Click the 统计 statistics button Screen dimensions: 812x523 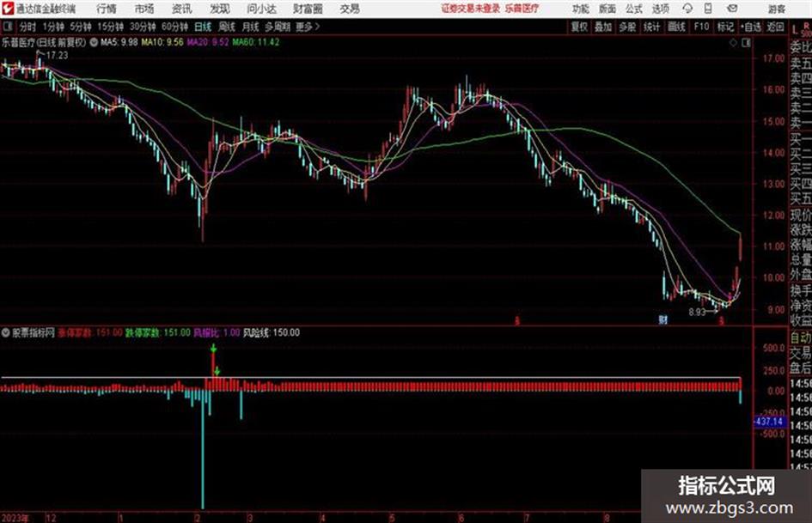651,27
